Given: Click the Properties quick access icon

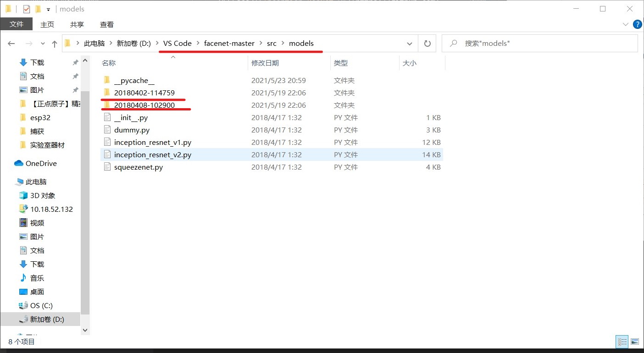Looking at the screenshot, I should tap(27, 9).
